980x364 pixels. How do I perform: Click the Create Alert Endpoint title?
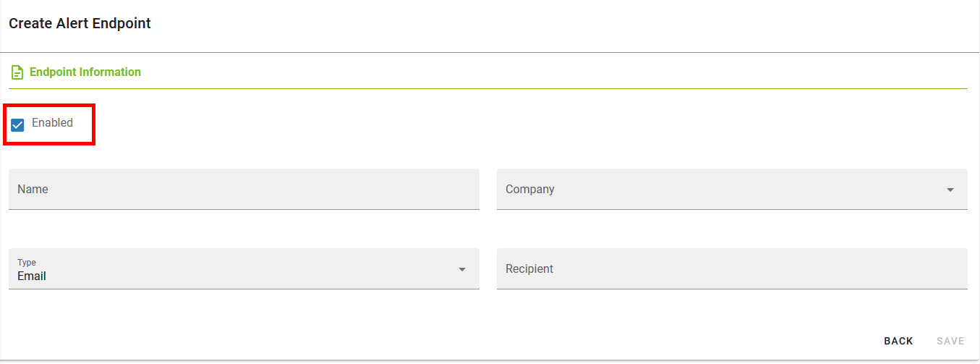pyautogui.click(x=80, y=23)
